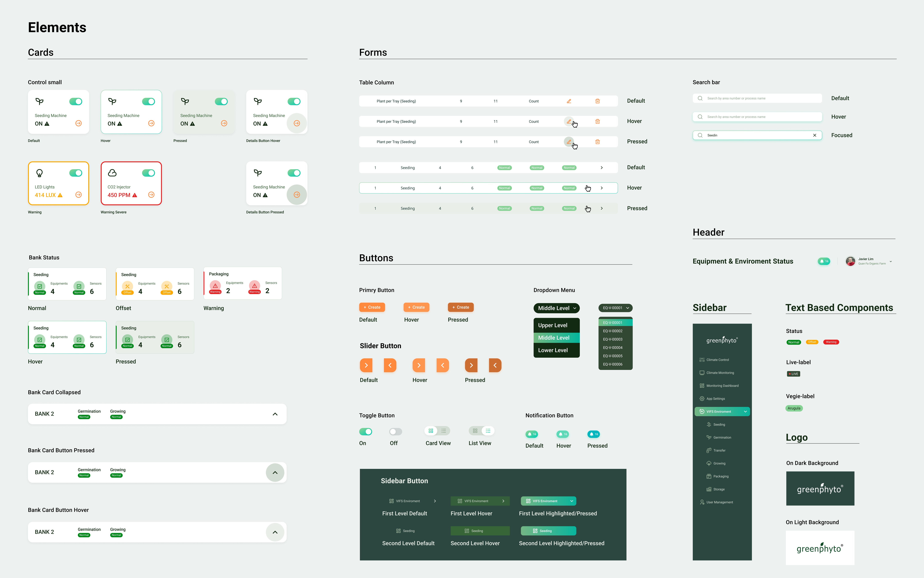The width and height of the screenshot is (924, 578).
Task: Open Monitoring Dashboard in the sidebar
Action: [x=719, y=386]
